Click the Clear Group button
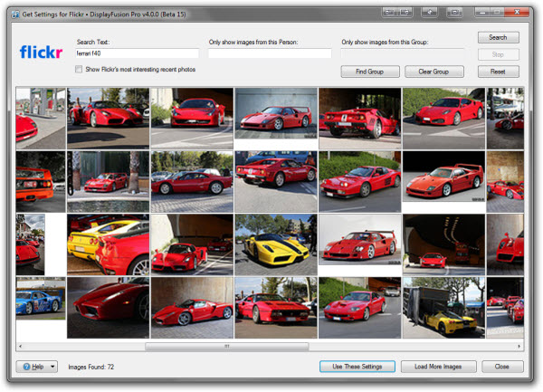 (433, 72)
